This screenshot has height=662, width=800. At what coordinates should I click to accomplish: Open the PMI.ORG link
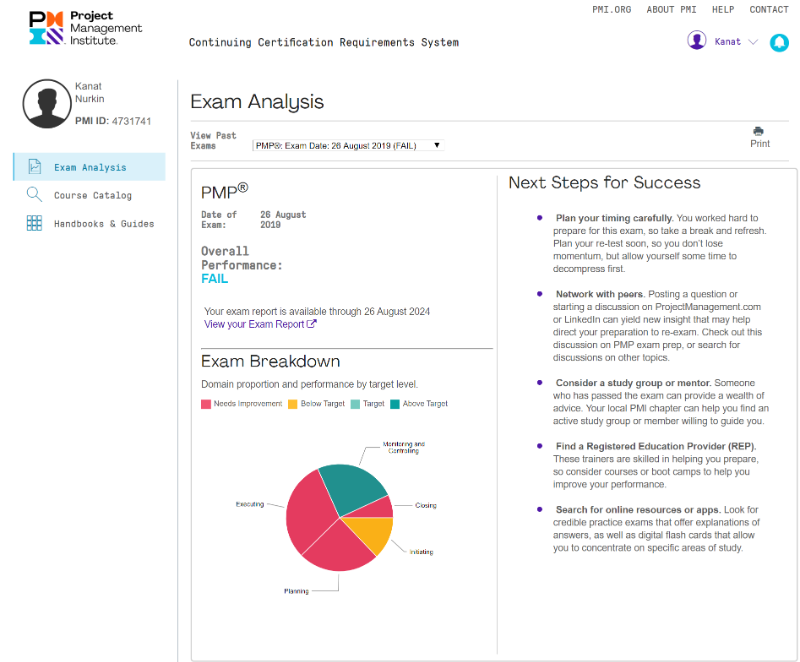(x=611, y=10)
